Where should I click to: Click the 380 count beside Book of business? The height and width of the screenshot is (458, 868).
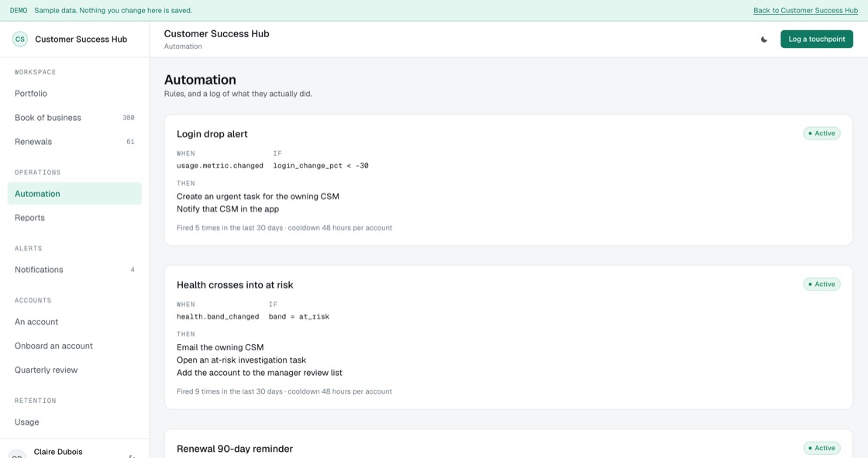129,118
